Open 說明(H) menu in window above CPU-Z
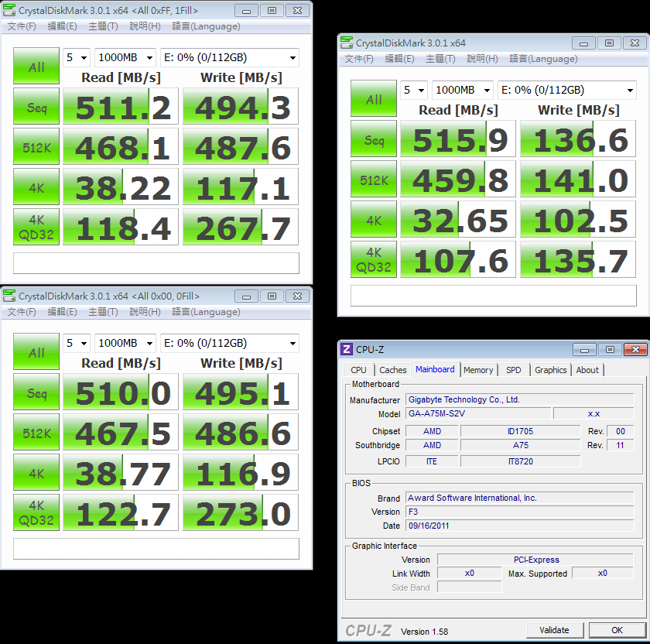 (482, 59)
